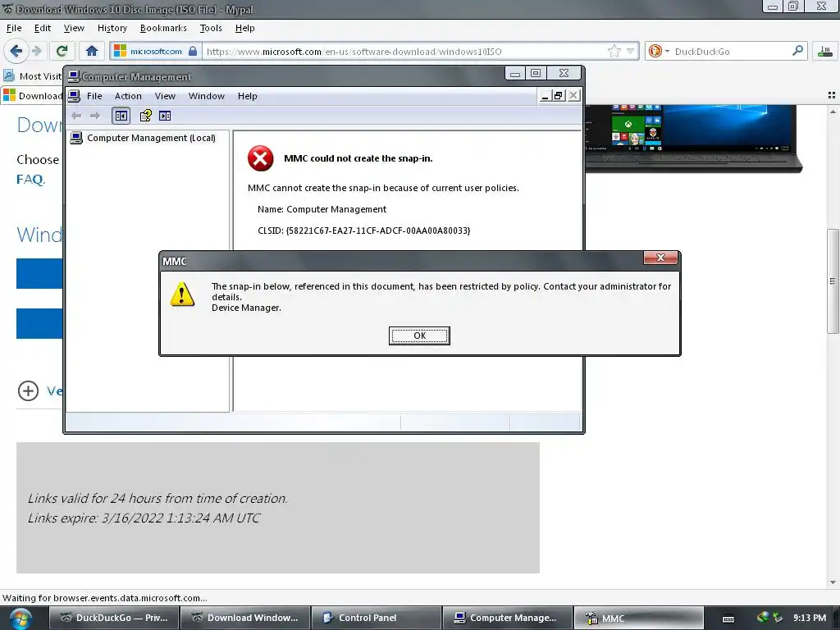Image resolution: width=840 pixels, height=630 pixels.
Task: Click the padlock secure connection icon
Action: tap(193, 52)
